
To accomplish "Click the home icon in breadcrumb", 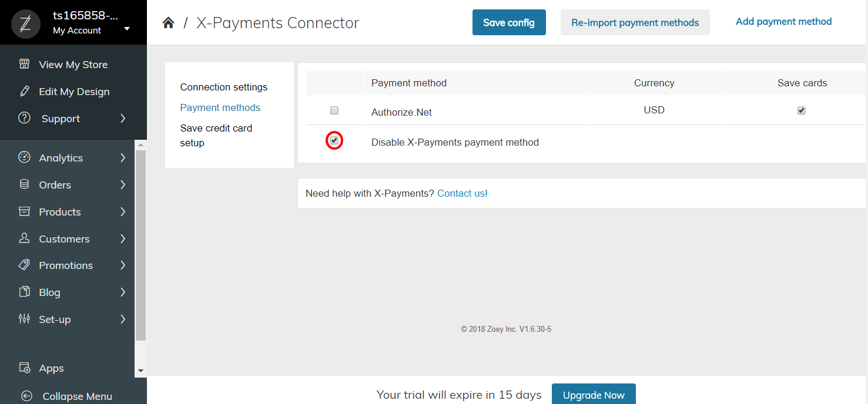I will [168, 23].
